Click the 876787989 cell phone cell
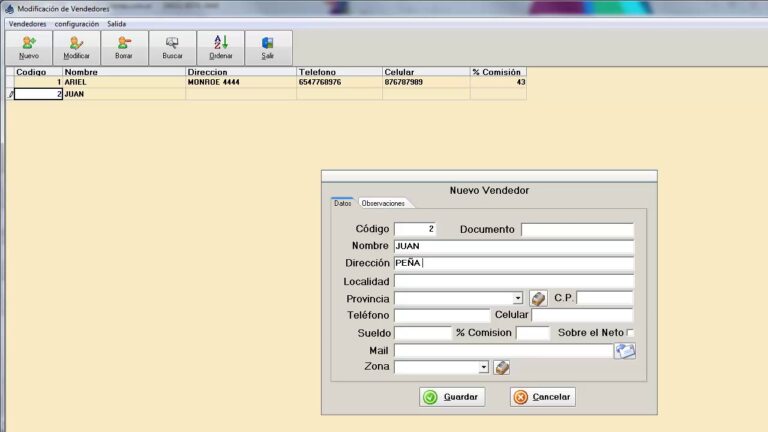768x432 pixels. pos(426,82)
